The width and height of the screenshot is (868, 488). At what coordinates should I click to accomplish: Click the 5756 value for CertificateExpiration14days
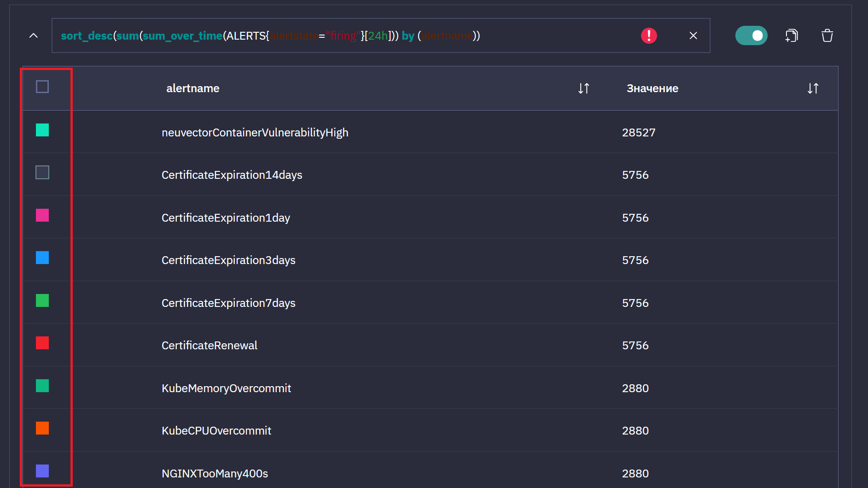pos(635,175)
